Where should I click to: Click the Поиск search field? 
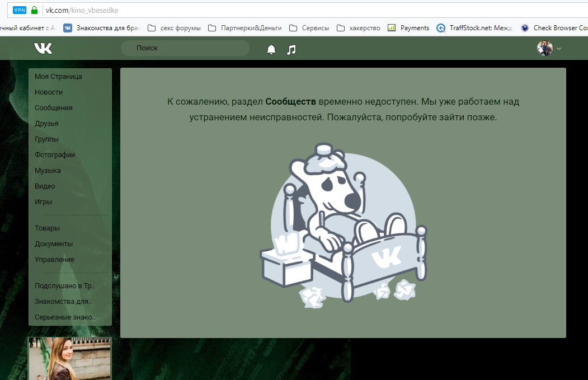click(x=185, y=48)
